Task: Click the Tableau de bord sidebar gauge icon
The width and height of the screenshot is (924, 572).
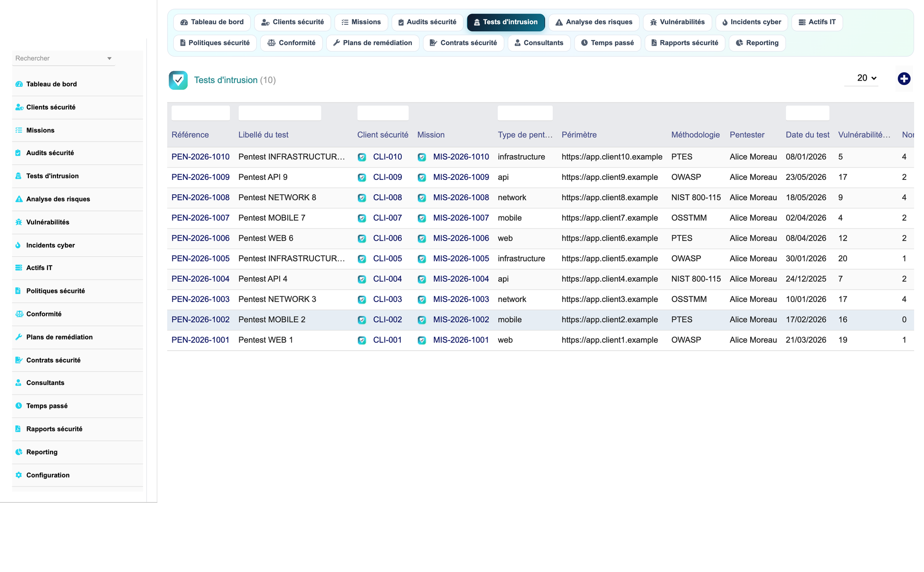Action: 19,84
